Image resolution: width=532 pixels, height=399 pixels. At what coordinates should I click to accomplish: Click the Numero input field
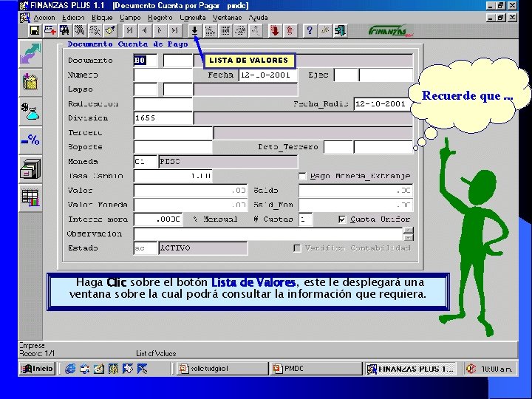(163, 75)
